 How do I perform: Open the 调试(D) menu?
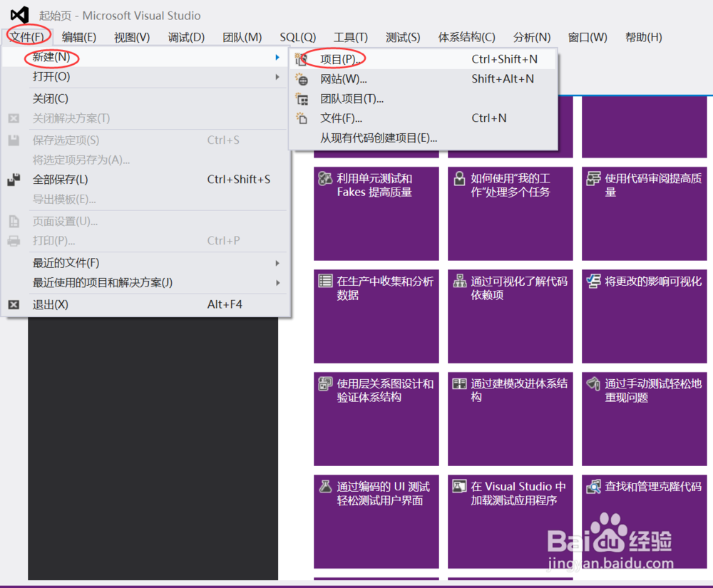pos(186,37)
